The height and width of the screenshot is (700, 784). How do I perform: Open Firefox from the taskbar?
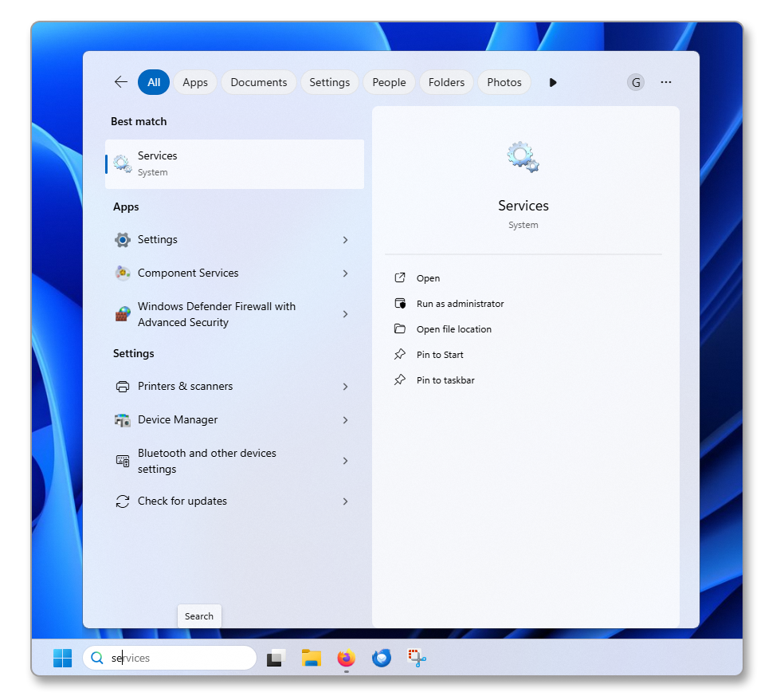pyautogui.click(x=346, y=658)
